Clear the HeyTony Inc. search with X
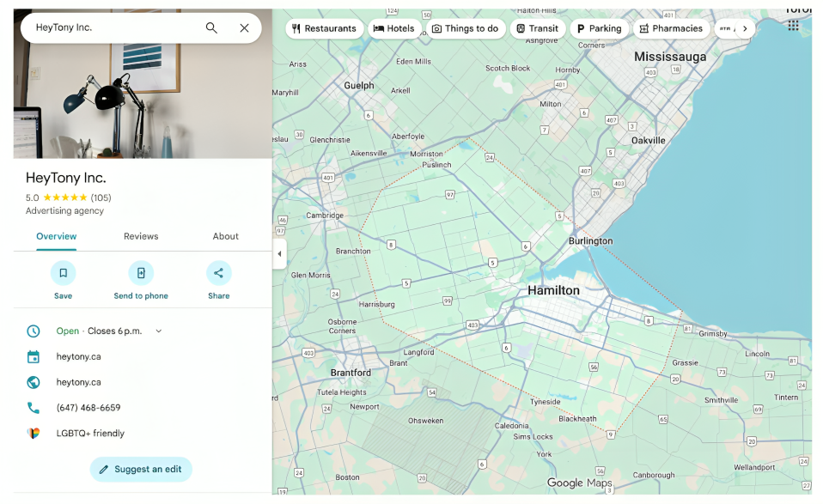 pyautogui.click(x=244, y=28)
